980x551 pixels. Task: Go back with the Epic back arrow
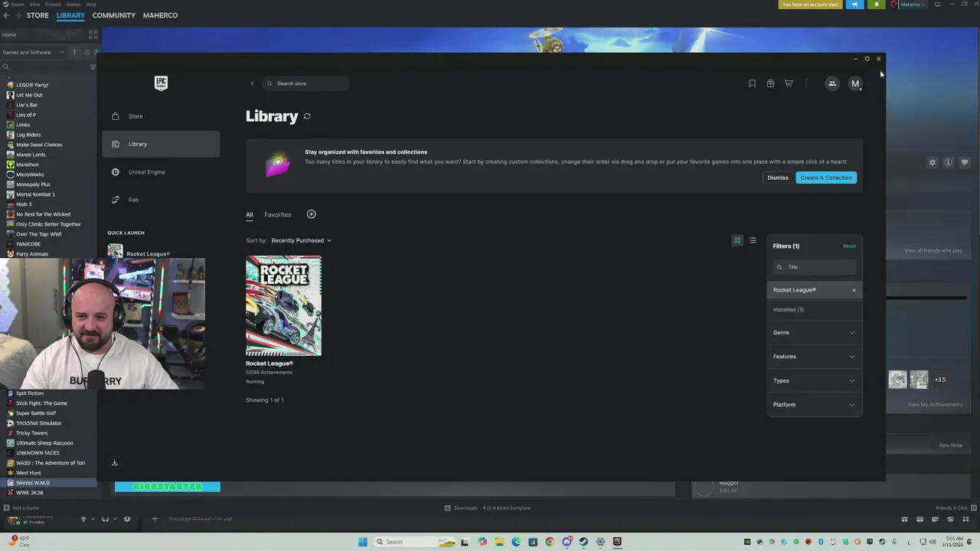[x=252, y=83]
